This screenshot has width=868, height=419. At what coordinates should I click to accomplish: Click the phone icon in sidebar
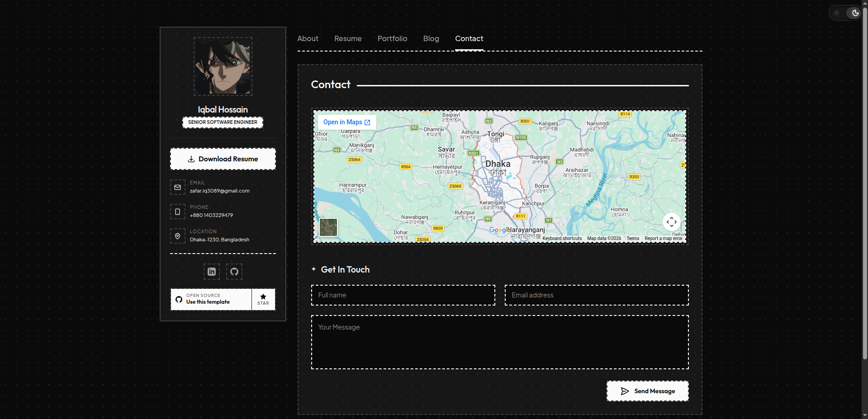(178, 212)
